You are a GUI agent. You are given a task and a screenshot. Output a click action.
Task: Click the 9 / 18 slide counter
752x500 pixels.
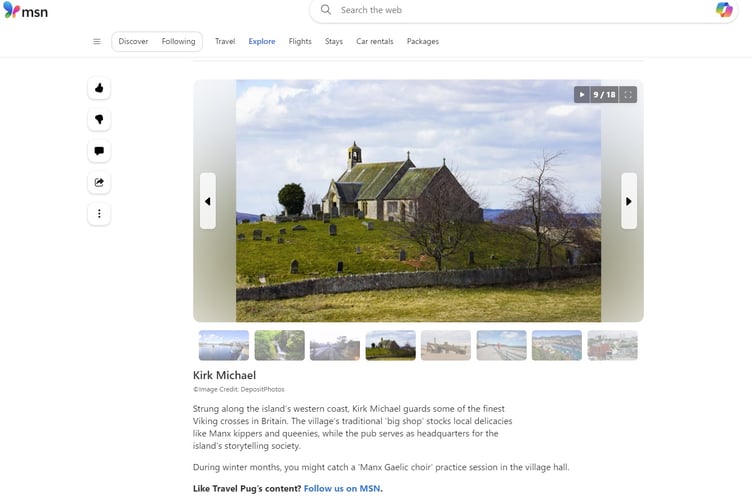pyautogui.click(x=604, y=94)
